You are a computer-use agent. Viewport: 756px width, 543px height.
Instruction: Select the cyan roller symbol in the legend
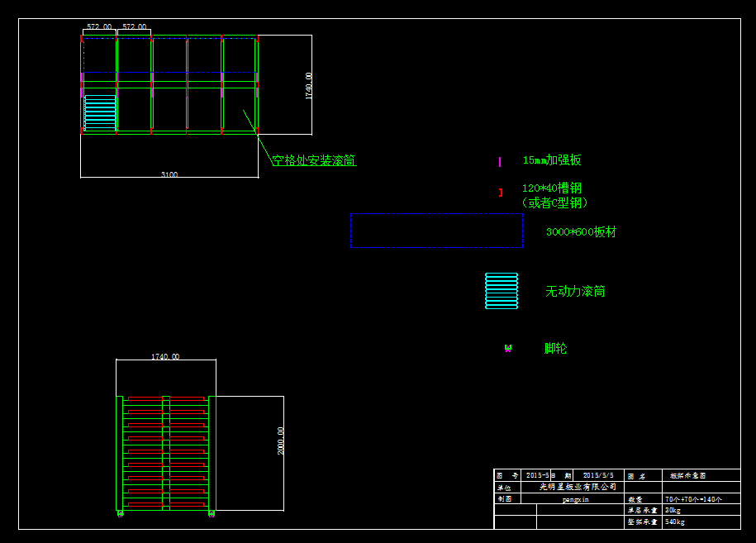[x=502, y=291]
